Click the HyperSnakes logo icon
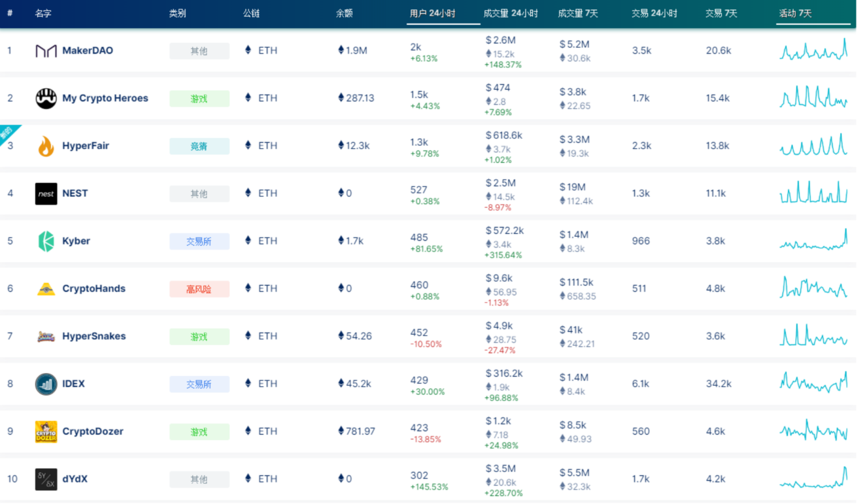 pyautogui.click(x=46, y=337)
